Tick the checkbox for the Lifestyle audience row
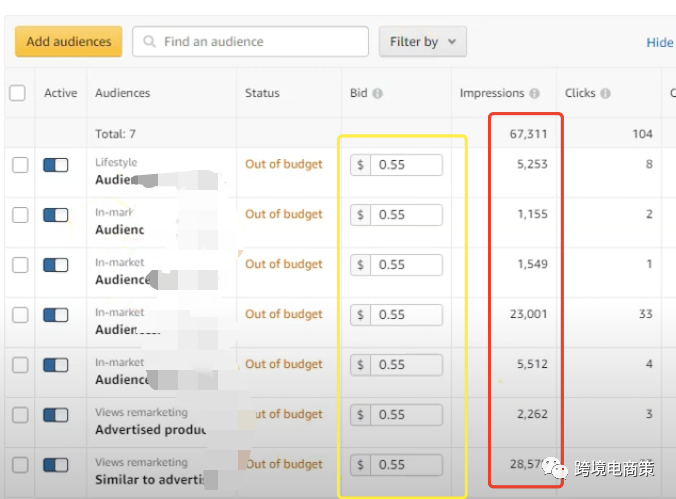Viewport: 676px width, 499px height. click(20, 165)
